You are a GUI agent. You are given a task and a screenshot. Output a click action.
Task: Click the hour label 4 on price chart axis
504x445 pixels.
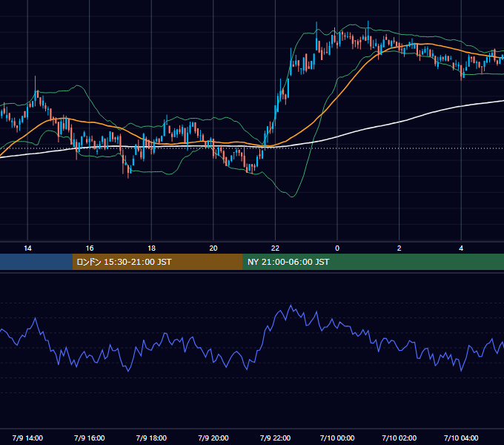click(461, 248)
